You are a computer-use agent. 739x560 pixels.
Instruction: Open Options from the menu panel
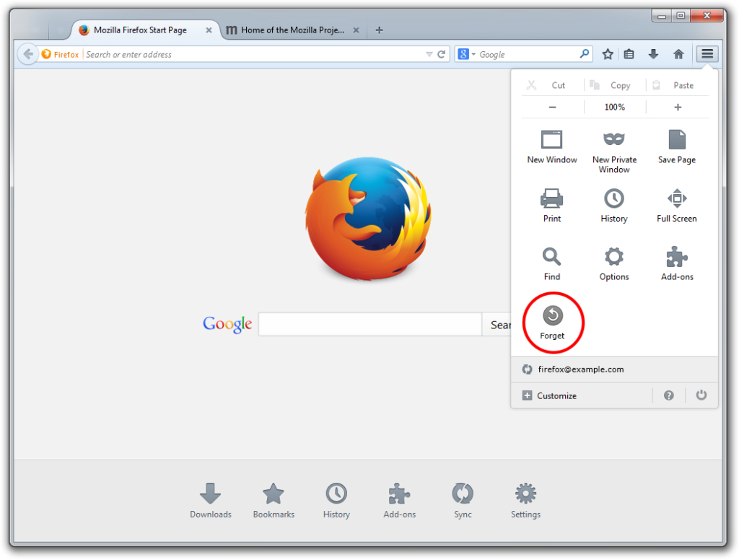click(x=614, y=264)
